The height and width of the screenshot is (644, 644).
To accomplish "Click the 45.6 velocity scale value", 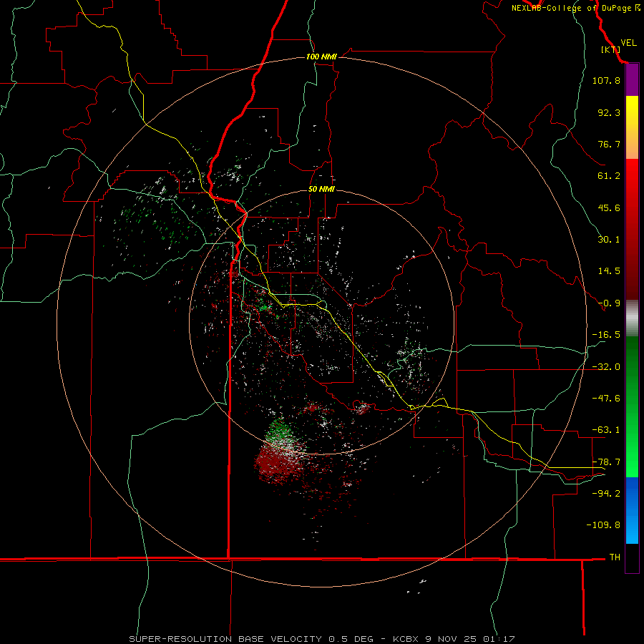I will pyautogui.click(x=609, y=208).
